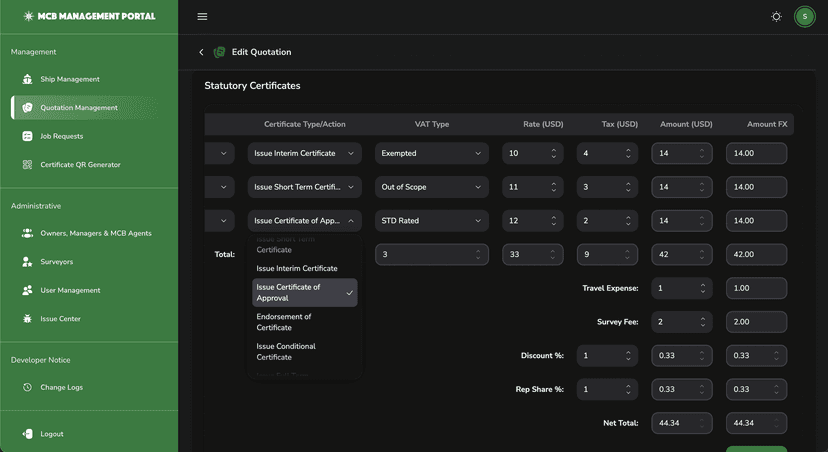
Task: Click the Travel Expense FX field 1.00
Action: click(756, 288)
